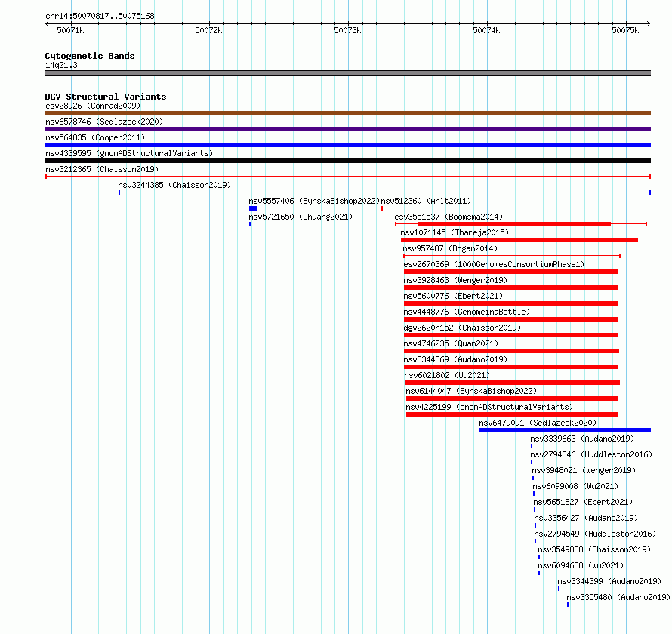Open nsv3948021 (Wenger2019) label
The image size is (672, 634).
click(x=584, y=470)
